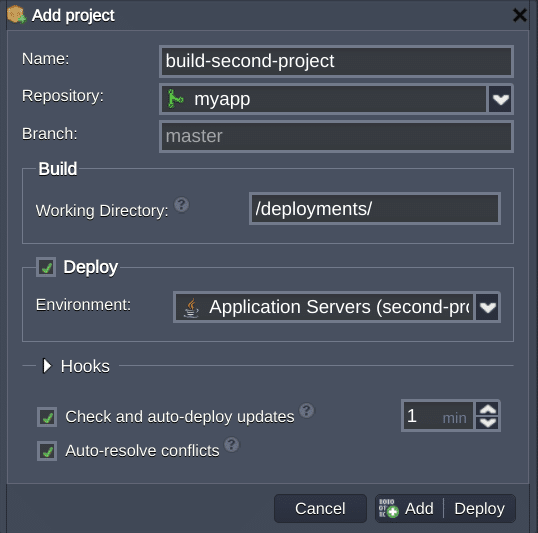Decrease the update interval with down arrow
Viewport: 538px width, 533px height.
point(488,423)
